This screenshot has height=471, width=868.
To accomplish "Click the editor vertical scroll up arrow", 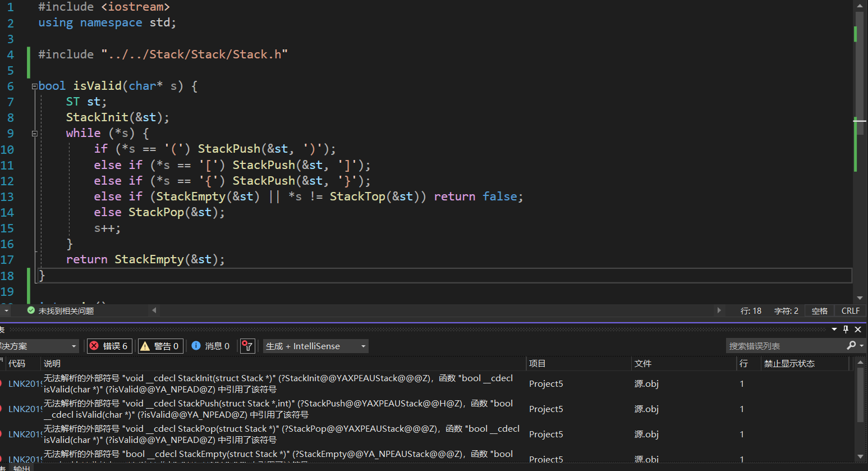I will (x=860, y=6).
